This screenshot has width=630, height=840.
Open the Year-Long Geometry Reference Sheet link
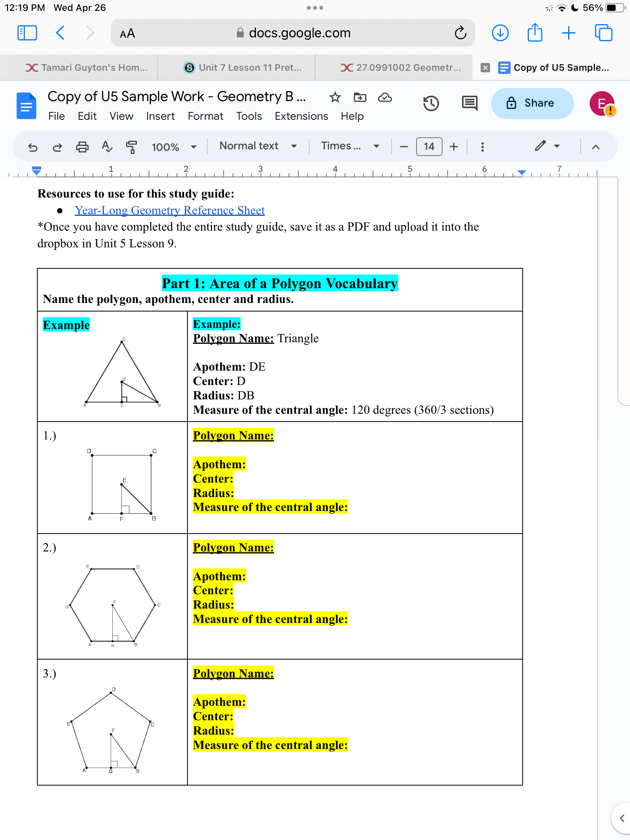point(169,210)
